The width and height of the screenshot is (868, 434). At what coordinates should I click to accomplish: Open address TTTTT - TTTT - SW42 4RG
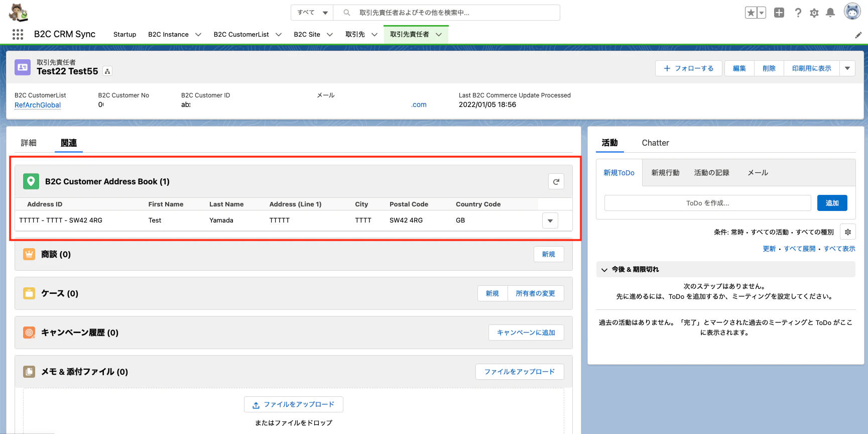tap(61, 221)
